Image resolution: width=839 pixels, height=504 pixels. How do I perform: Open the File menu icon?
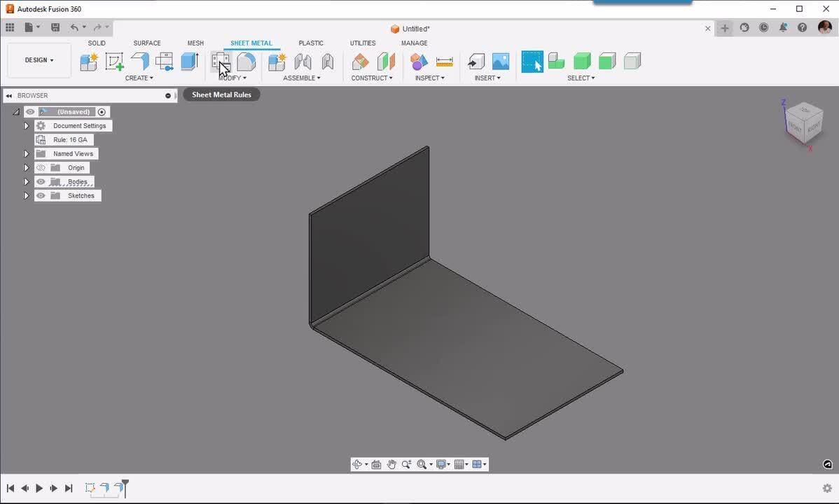(32, 27)
